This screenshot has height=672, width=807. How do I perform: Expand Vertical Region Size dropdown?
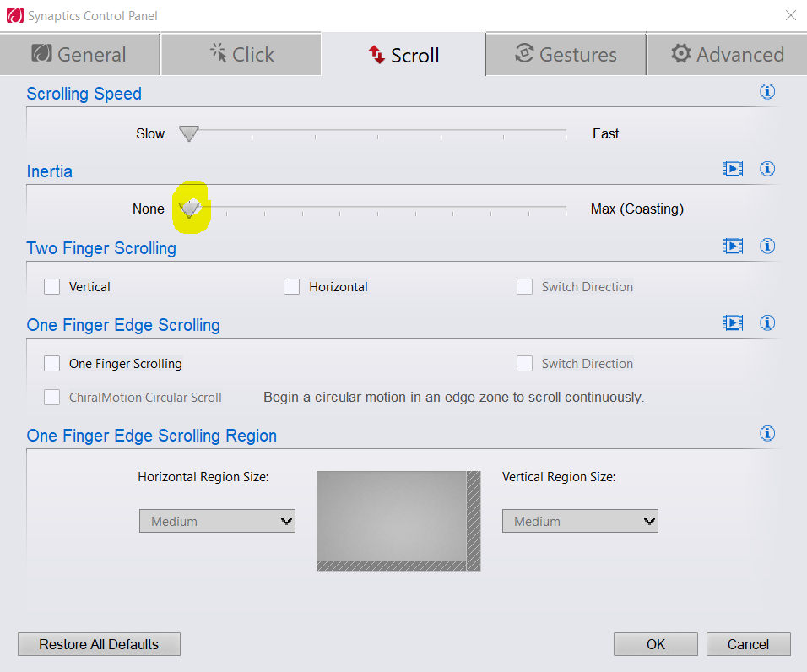tap(580, 521)
